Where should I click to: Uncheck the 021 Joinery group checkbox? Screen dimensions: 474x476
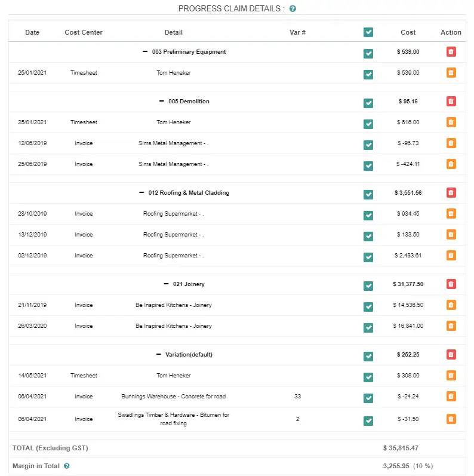click(x=368, y=285)
